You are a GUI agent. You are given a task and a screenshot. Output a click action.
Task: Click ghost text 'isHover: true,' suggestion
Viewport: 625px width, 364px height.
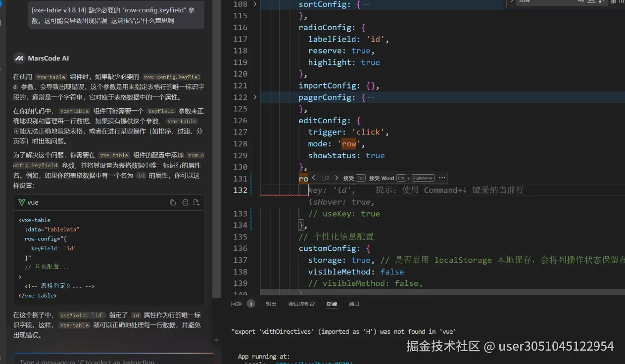[x=341, y=202]
